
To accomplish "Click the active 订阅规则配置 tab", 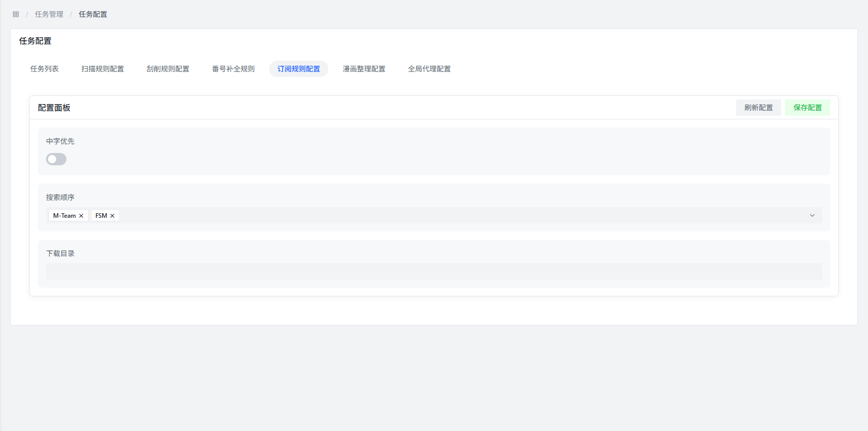I will [299, 69].
